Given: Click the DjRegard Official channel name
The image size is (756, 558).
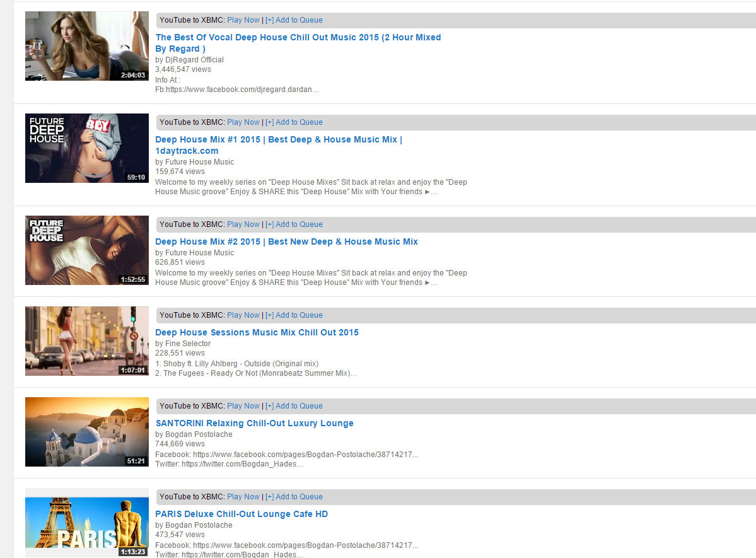Looking at the screenshot, I should click(194, 60).
